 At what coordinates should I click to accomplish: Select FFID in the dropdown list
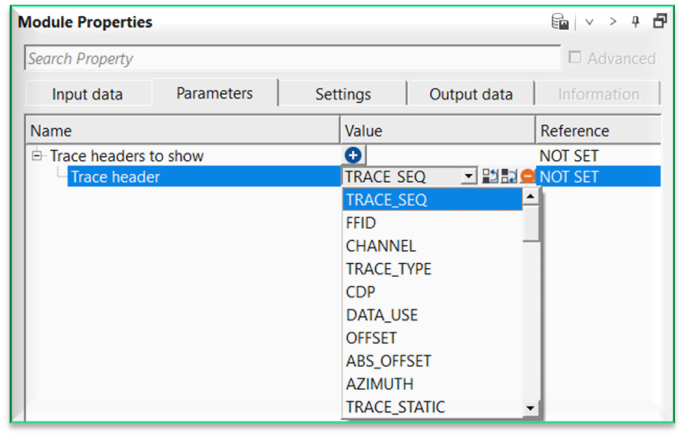(x=432, y=223)
